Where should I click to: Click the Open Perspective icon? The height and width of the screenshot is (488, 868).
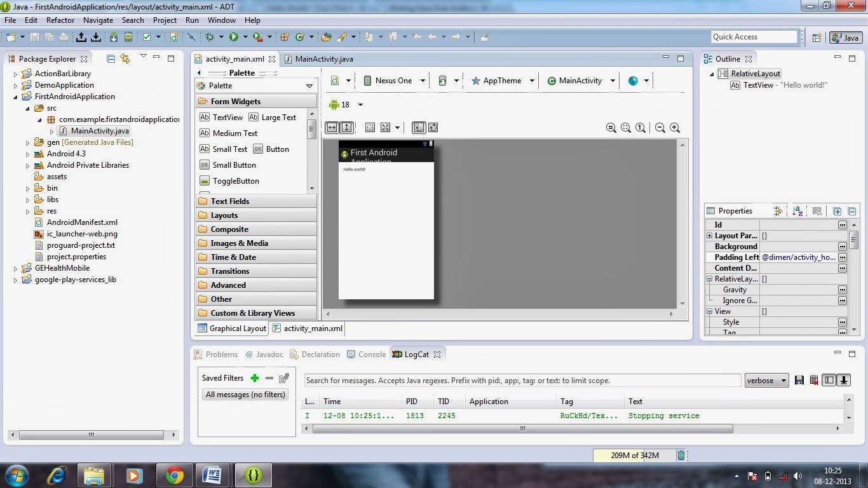point(817,37)
